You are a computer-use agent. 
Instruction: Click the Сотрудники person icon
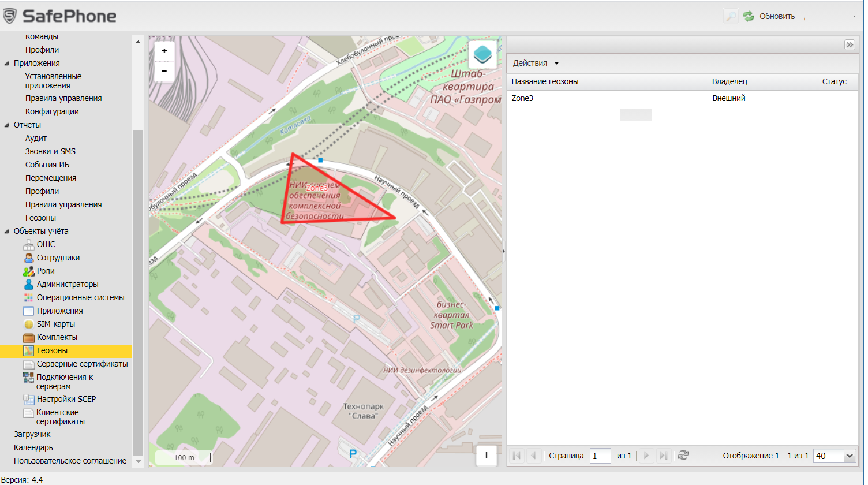click(29, 258)
